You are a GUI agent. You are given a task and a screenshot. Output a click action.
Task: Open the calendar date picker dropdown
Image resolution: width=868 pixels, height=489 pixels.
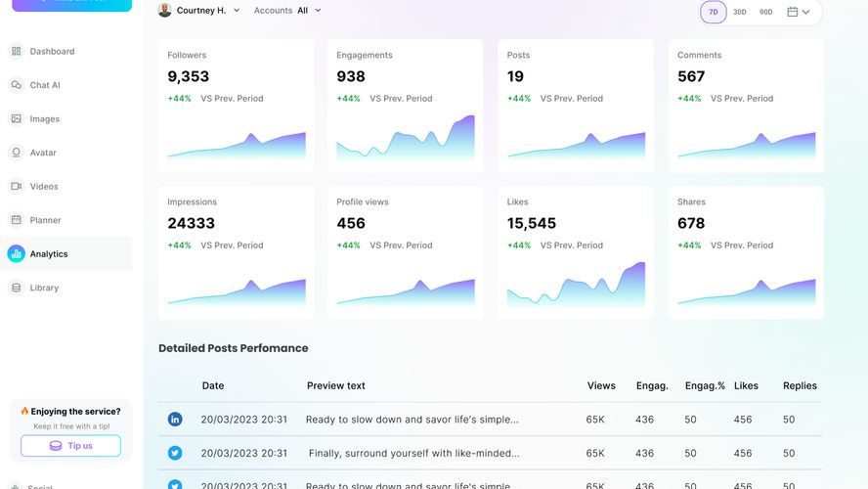point(799,12)
